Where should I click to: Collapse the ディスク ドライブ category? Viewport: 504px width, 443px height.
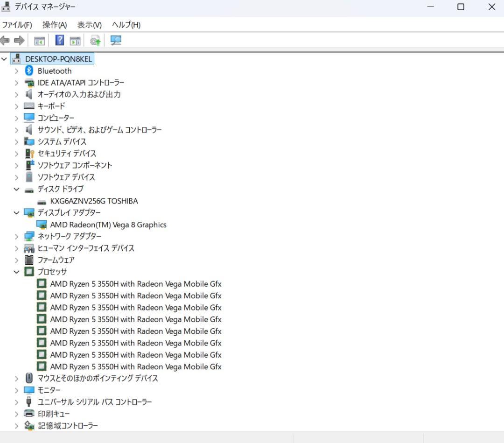coord(16,189)
